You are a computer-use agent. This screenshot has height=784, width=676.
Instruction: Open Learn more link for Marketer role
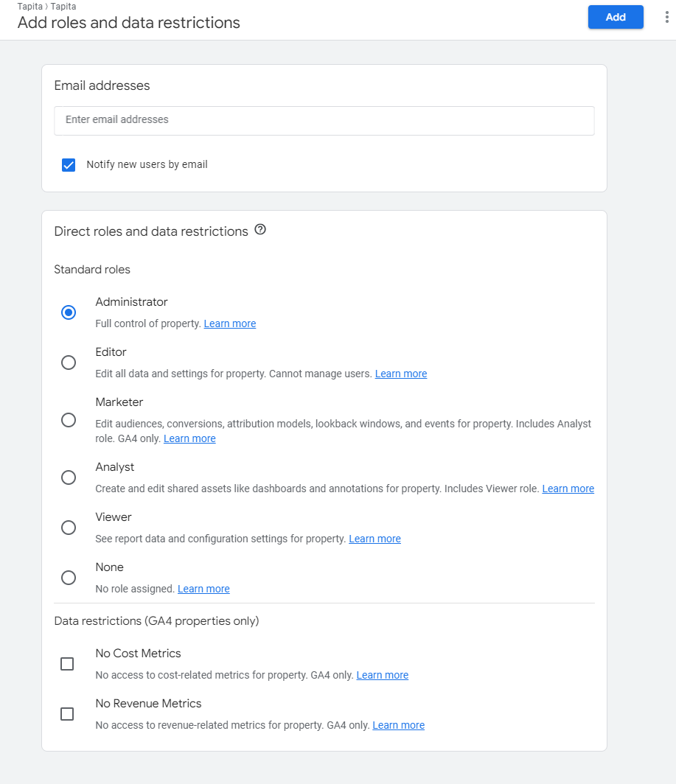tap(189, 438)
